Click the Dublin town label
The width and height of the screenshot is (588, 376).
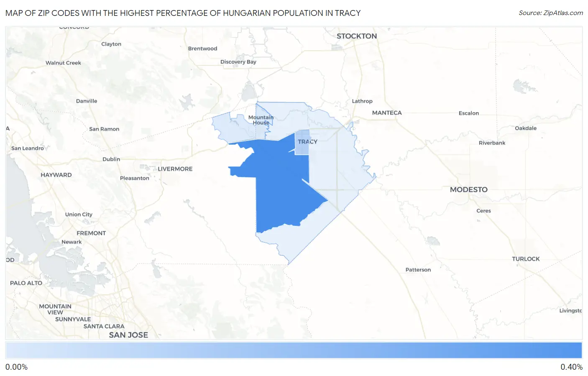[x=111, y=159]
